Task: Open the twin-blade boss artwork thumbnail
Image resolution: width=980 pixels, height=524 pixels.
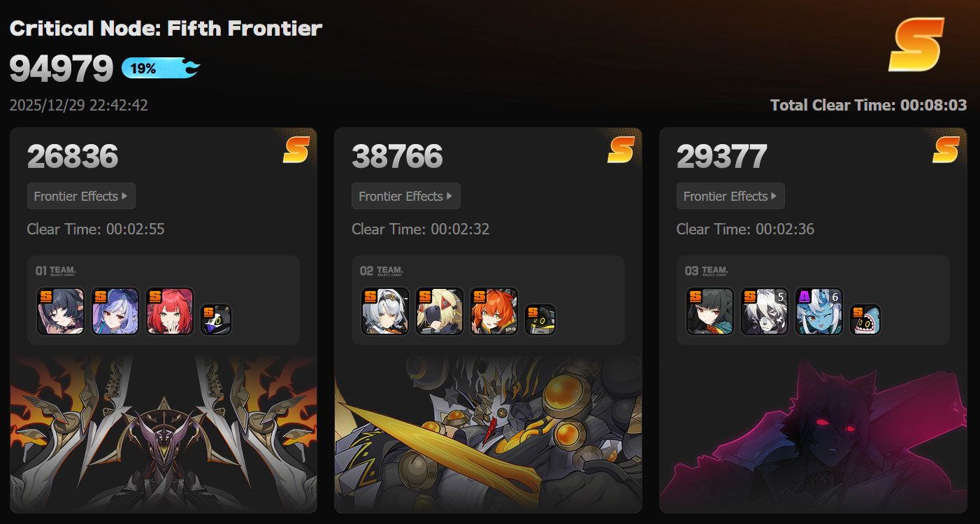Action: click(x=164, y=434)
